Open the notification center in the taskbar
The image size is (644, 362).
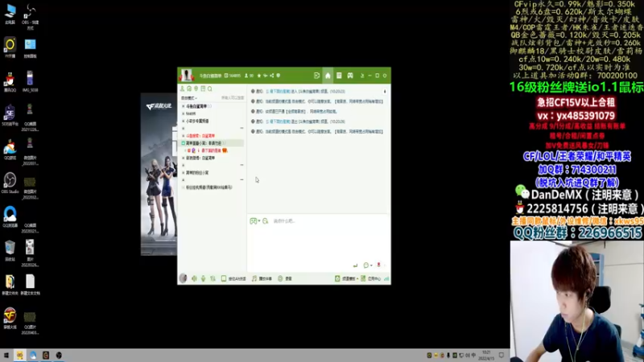pos(502,355)
